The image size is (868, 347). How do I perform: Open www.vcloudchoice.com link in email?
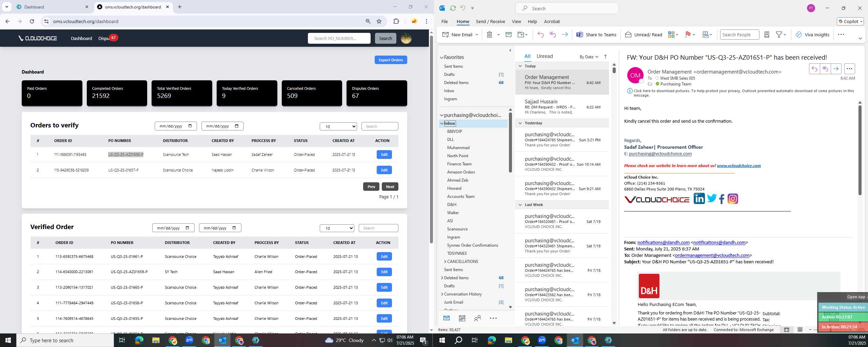click(x=738, y=166)
